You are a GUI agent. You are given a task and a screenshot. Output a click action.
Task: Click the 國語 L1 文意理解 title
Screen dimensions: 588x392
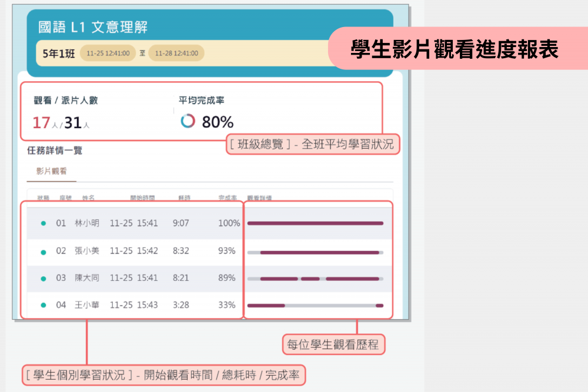click(93, 27)
